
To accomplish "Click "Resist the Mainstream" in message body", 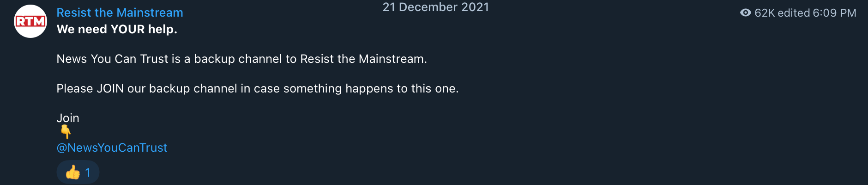I will click(x=362, y=59).
